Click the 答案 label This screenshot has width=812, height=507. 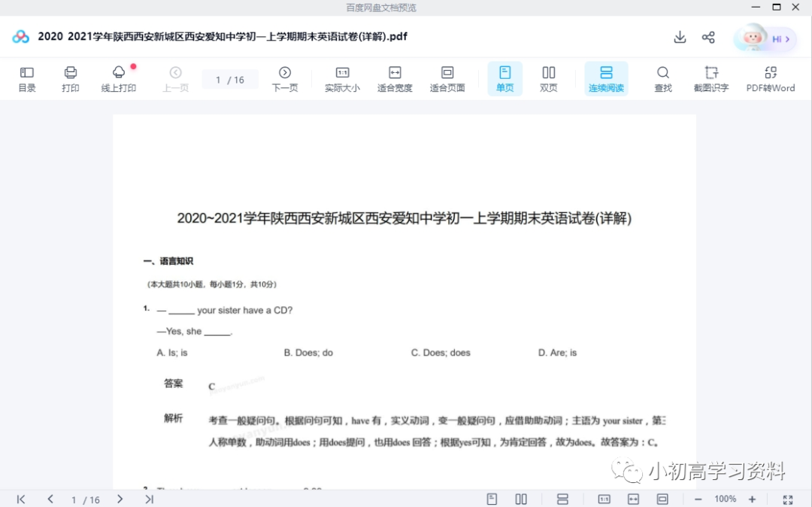[174, 383]
